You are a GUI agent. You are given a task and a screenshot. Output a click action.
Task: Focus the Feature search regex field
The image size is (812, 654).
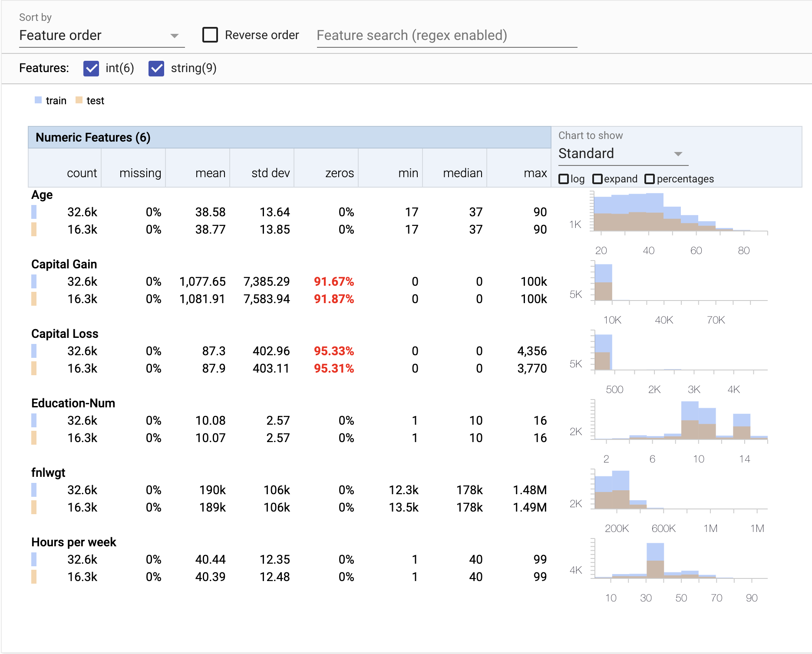(x=447, y=36)
